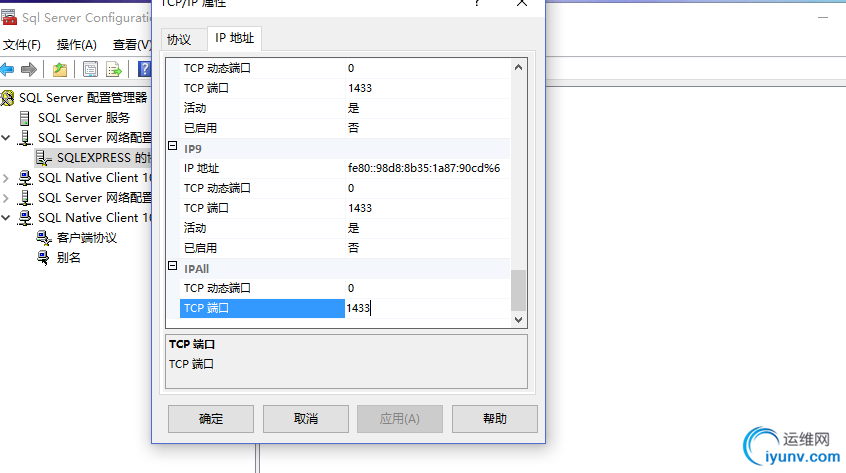Select the 别名 tree item
Screen dimensions: 846x473
[x=69, y=258]
